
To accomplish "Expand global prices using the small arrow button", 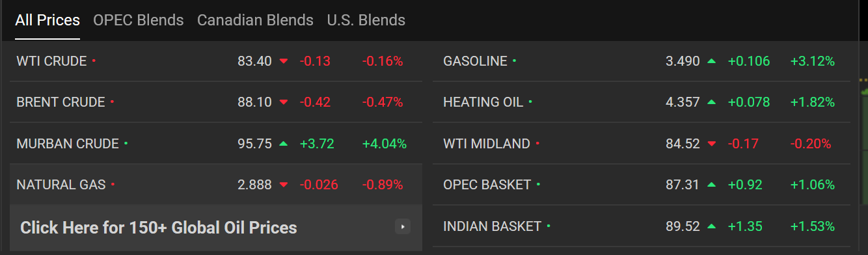I will (x=403, y=227).
